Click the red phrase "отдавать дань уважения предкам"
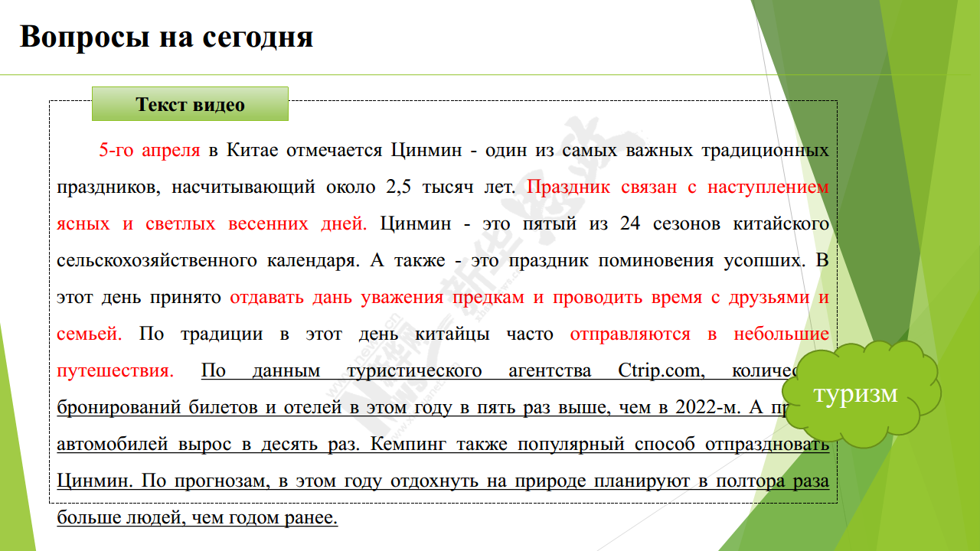980x551 pixels. pos(377,298)
